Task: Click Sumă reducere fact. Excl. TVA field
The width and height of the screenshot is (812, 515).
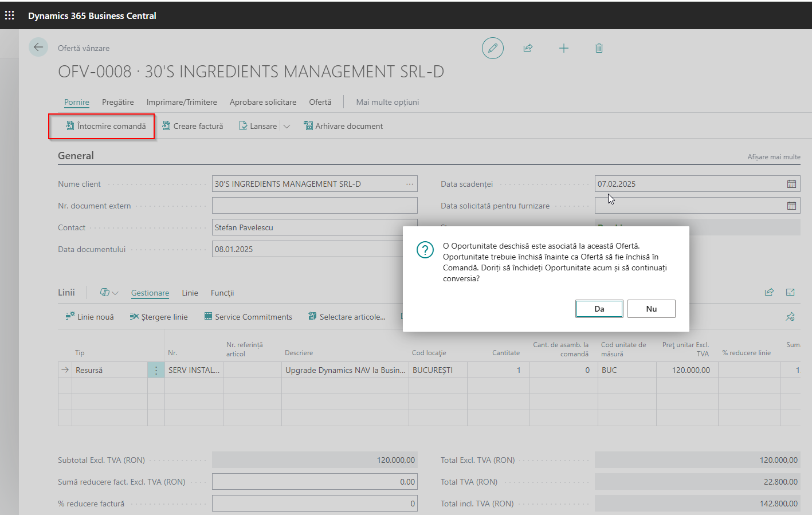Action: 315,482
